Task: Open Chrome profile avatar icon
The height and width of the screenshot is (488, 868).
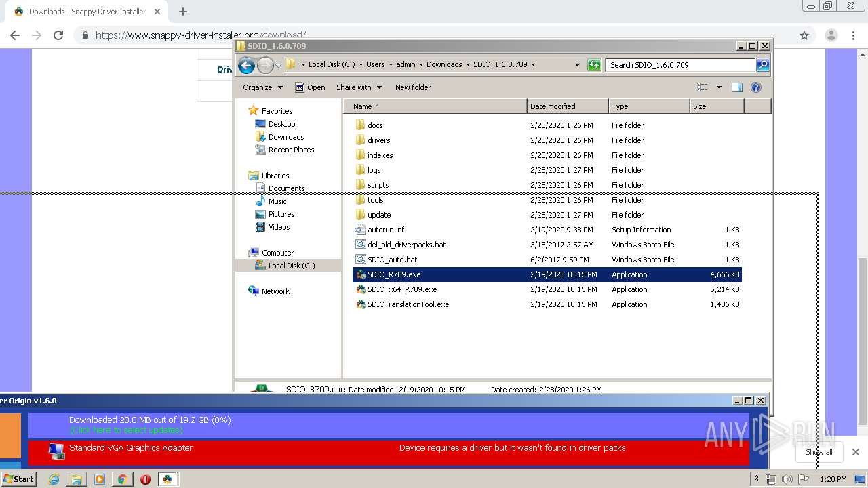Action: [831, 35]
